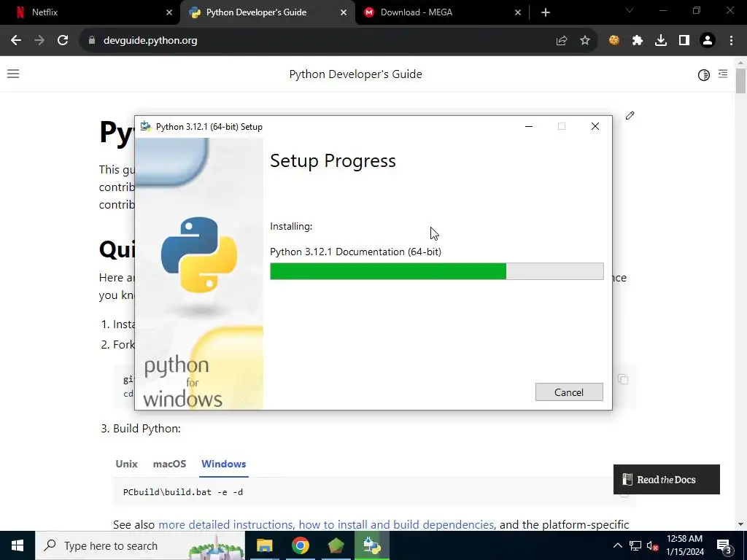
Task: Click the "Setup Progress" heading
Action: click(333, 161)
